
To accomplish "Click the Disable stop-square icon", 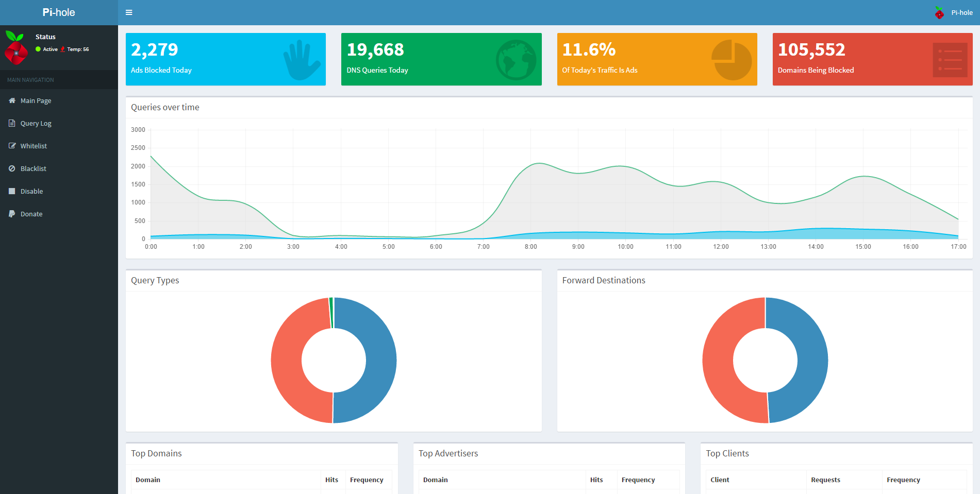I will tap(12, 191).
